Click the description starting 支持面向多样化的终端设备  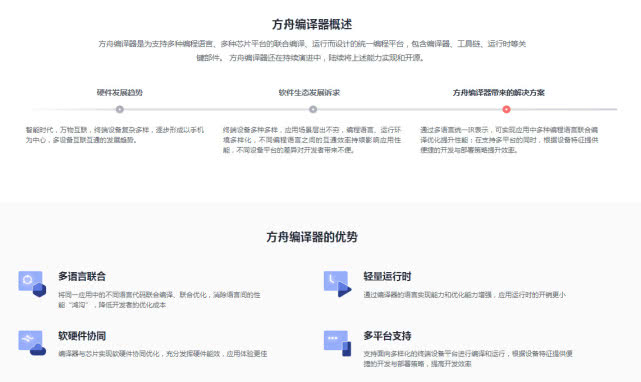tap(468, 359)
